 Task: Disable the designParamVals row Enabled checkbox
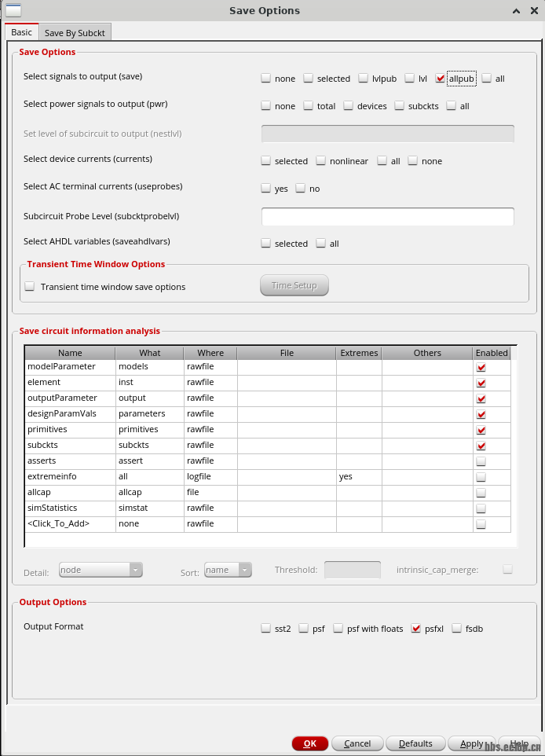pos(481,414)
